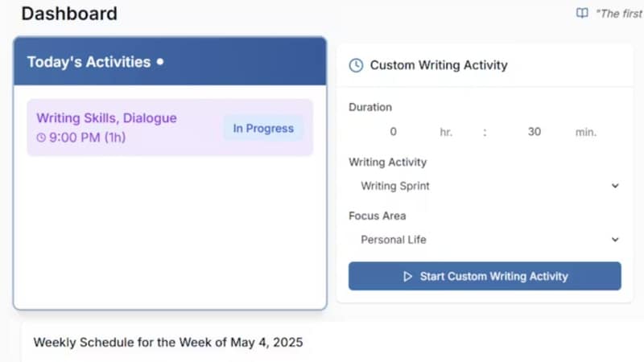Click the In Progress status badge

[x=263, y=128]
